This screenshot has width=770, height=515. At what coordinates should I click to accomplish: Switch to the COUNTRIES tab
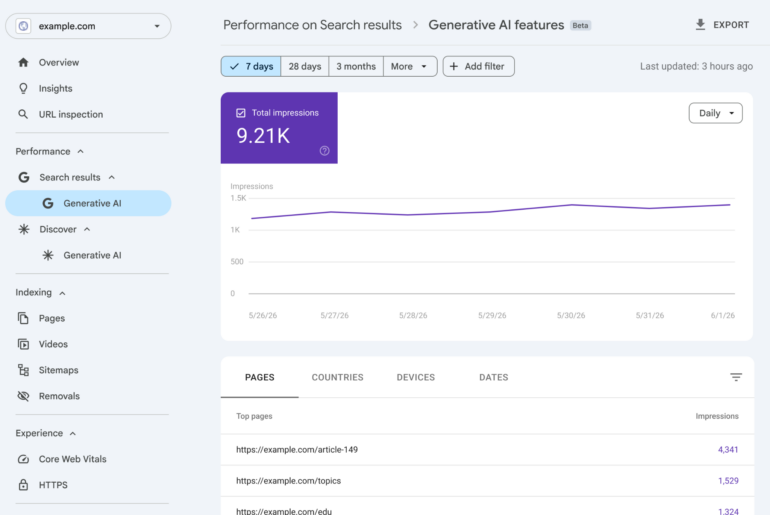pyautogui.click(x=337, y=377)
